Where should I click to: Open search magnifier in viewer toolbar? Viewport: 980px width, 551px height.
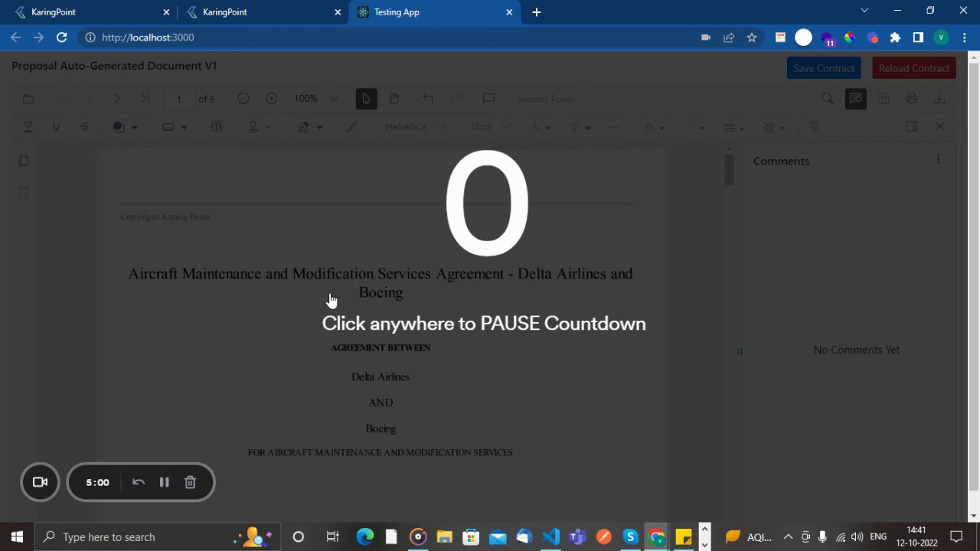pyautogui.click(x=827, y=99)
